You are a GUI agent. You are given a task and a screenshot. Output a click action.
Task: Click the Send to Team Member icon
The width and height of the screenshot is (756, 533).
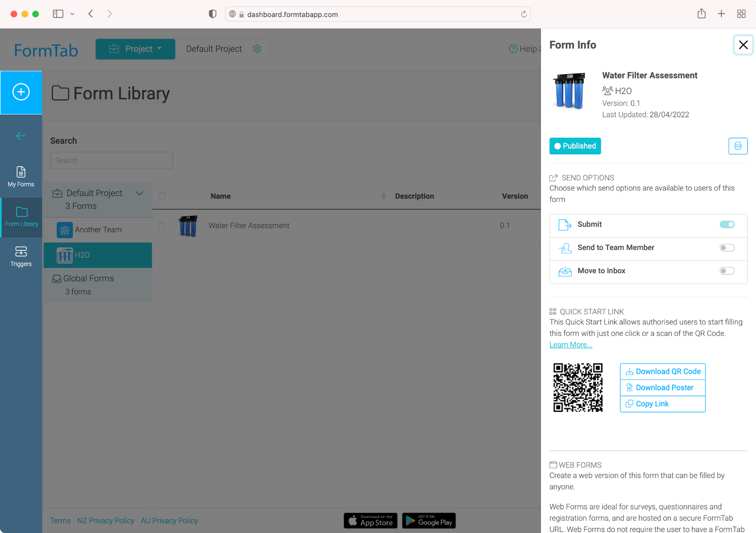click(565, 248)
